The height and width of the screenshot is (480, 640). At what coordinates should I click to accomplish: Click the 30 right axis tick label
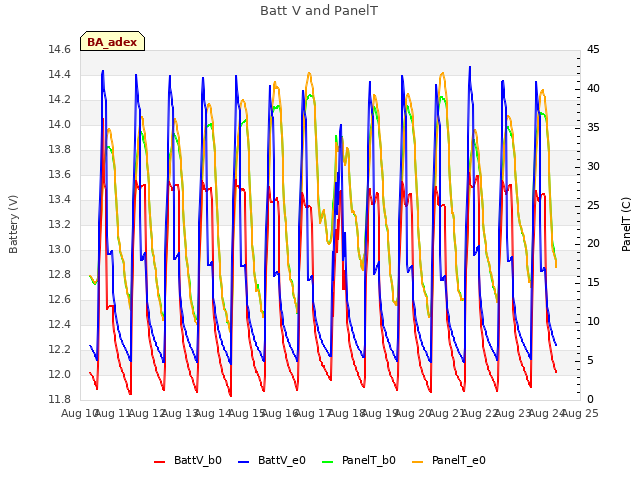[x=593, y=167]
